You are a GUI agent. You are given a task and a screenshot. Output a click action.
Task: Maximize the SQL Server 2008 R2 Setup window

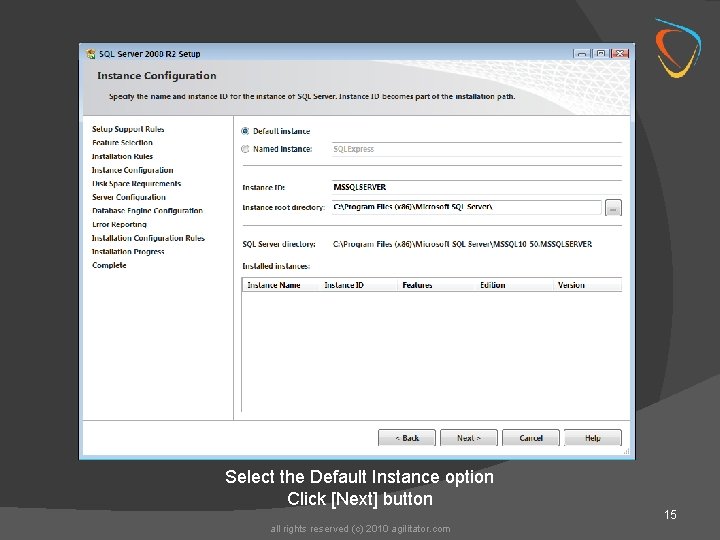pos(601,53)
